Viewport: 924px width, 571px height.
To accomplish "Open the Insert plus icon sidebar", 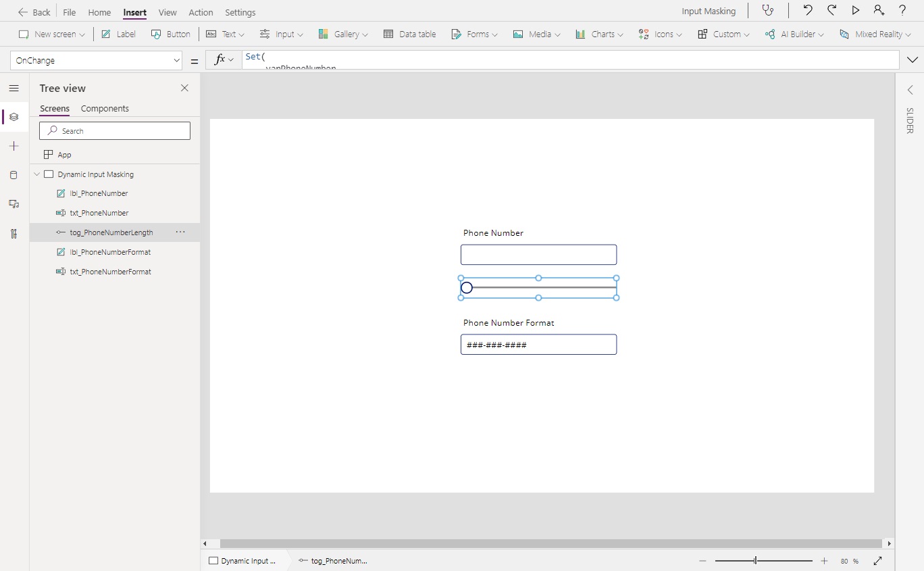I will 14,146.
